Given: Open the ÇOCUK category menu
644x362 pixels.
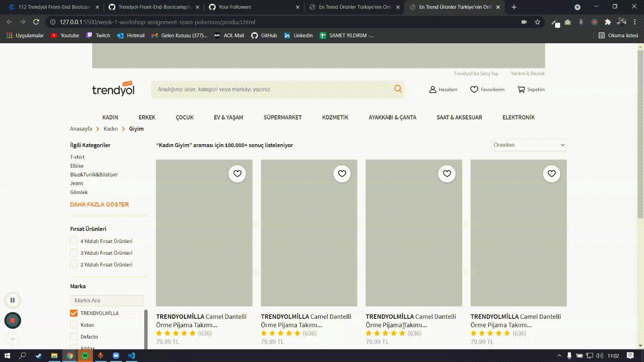Looking at the screenshot, I should click(x=184, y=117).
